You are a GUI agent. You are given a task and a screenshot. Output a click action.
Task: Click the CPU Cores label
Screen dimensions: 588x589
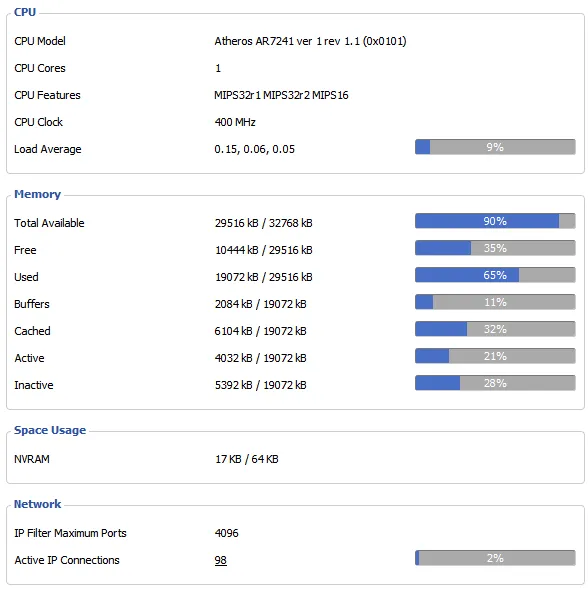click(40, 68)
